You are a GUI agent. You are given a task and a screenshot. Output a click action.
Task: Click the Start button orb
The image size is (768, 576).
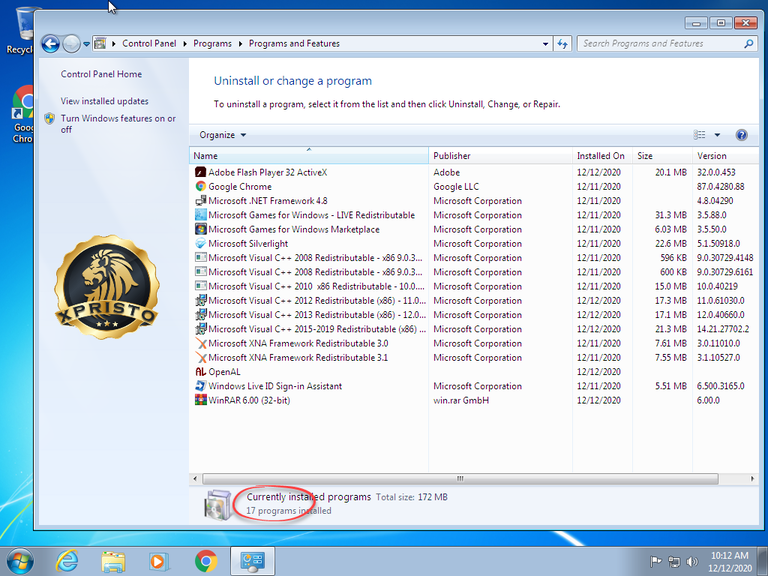[x=20, y=561]
